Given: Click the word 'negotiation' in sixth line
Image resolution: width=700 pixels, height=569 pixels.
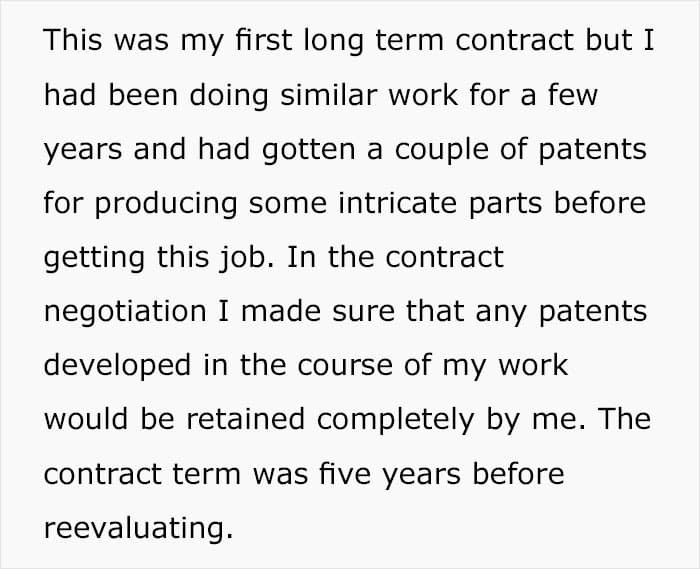Looking at the screenshot, I should pyautogui.click(x=125, y=311).
